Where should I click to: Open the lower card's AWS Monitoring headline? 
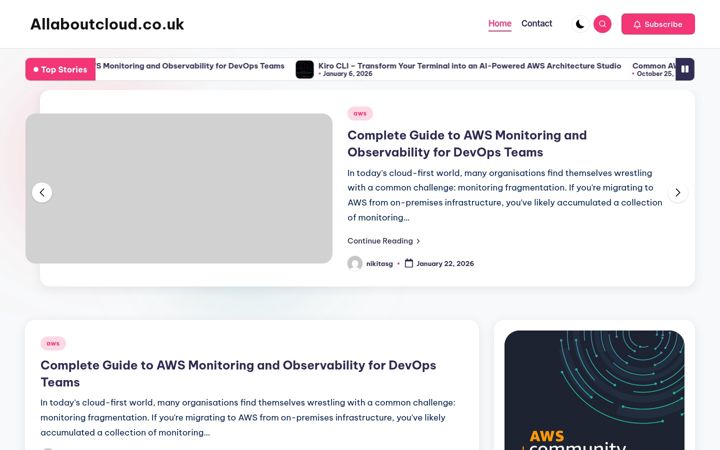point(238,373)
